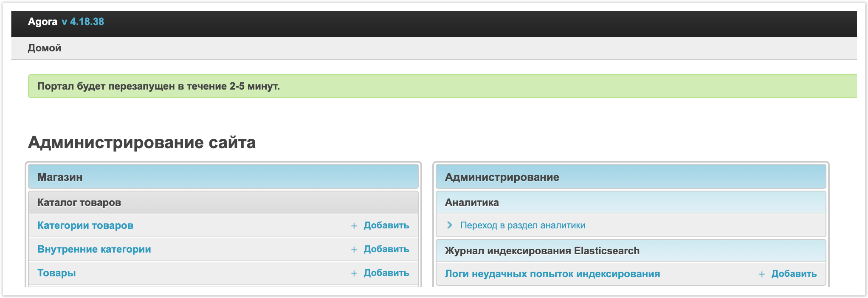Click the plus icon beside Внутренние категории
The width and height of the screenshot is (868, 298).
(x=354, y=250)
